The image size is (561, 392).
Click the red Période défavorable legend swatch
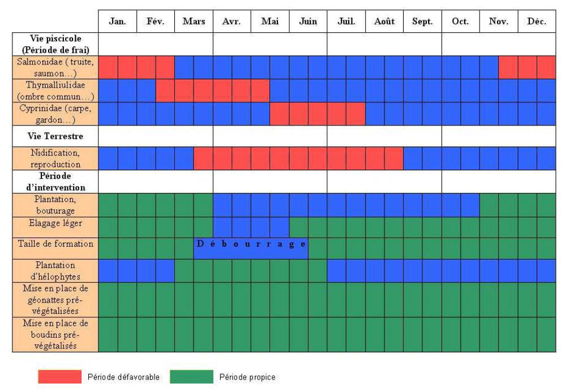pos(59,377)
